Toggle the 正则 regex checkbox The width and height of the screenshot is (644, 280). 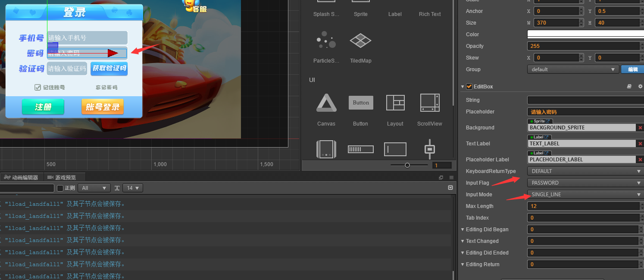pyautogui.click(x=60, y=188)
